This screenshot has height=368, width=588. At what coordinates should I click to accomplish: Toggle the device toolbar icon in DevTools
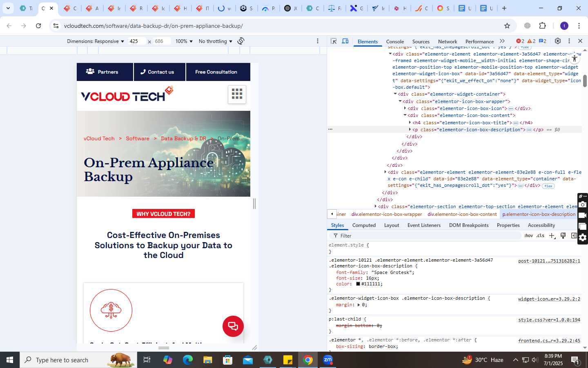click(345, 41)
